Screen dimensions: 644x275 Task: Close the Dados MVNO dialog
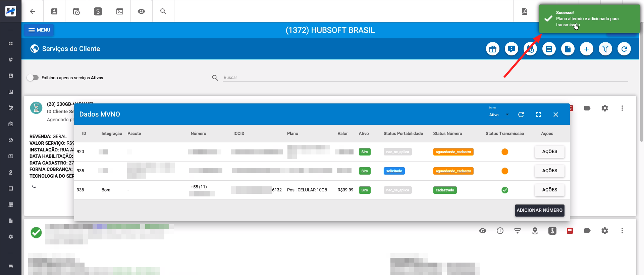click(556, 114)
